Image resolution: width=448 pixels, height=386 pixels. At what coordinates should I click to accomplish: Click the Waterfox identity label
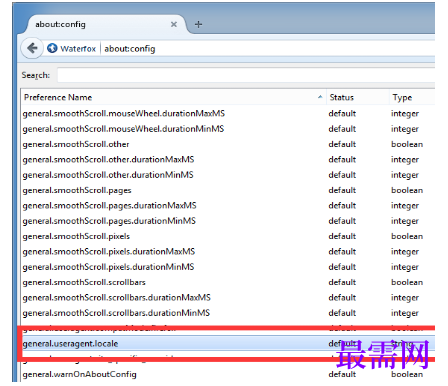tap(78, 49)
